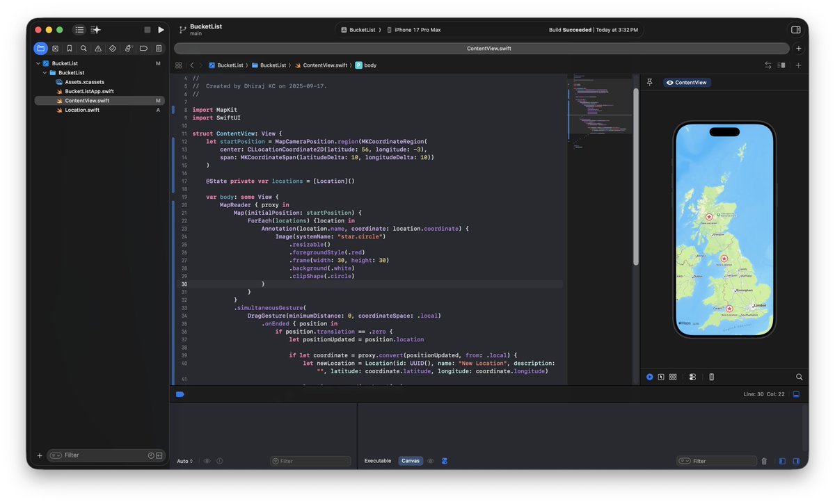Open console metadata options icon

[444, 461]
